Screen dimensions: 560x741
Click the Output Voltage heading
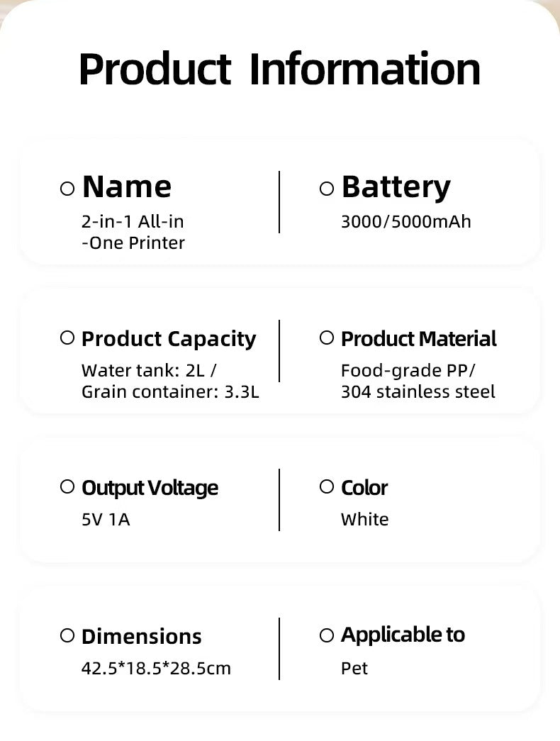coord(150,488)
